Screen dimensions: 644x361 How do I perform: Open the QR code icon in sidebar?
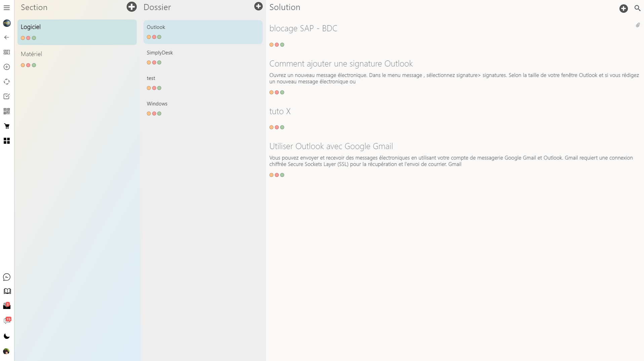(x=7, y=111)
